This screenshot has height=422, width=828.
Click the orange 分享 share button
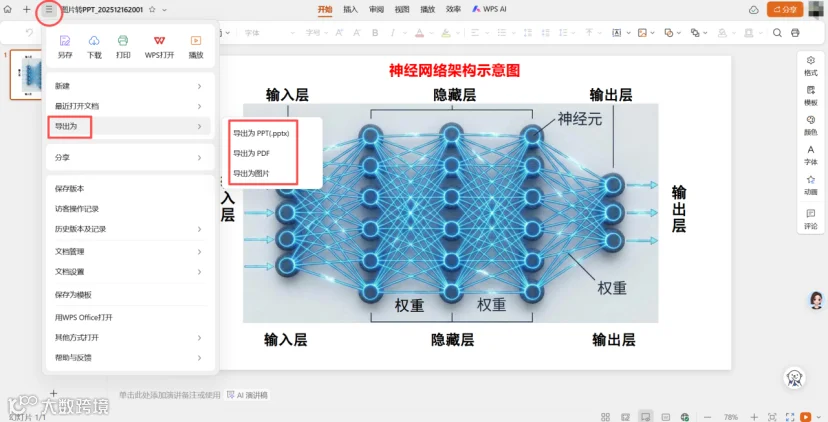pos(785,10)
